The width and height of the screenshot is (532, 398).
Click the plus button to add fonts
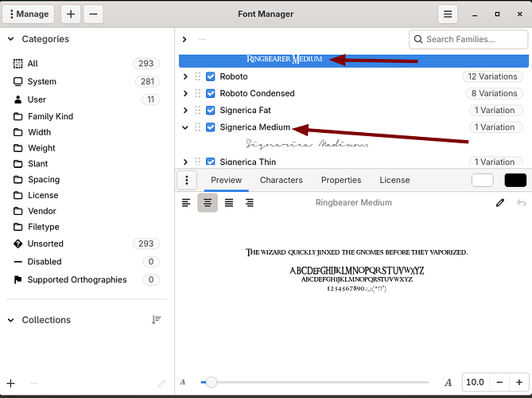coord(72,14)
